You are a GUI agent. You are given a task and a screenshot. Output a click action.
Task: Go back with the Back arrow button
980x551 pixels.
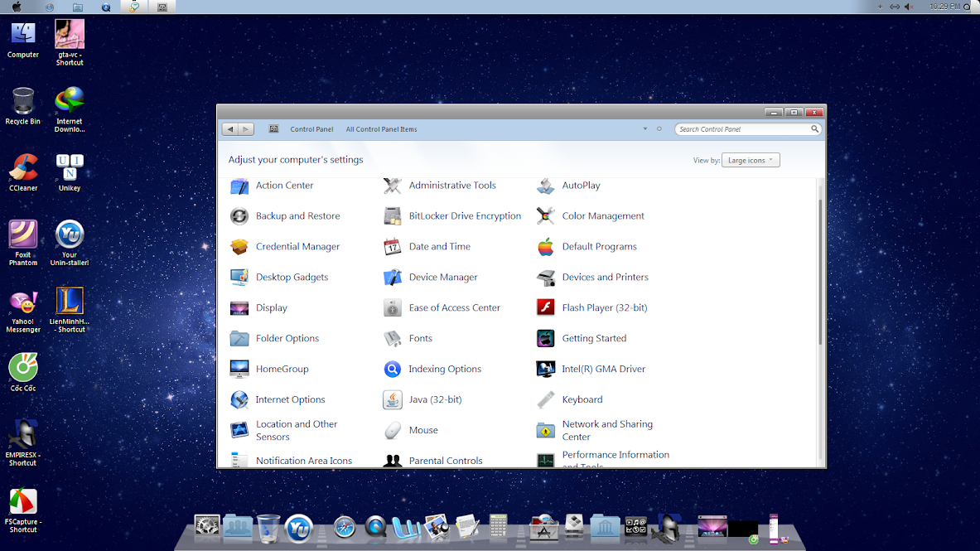point(230,129)
